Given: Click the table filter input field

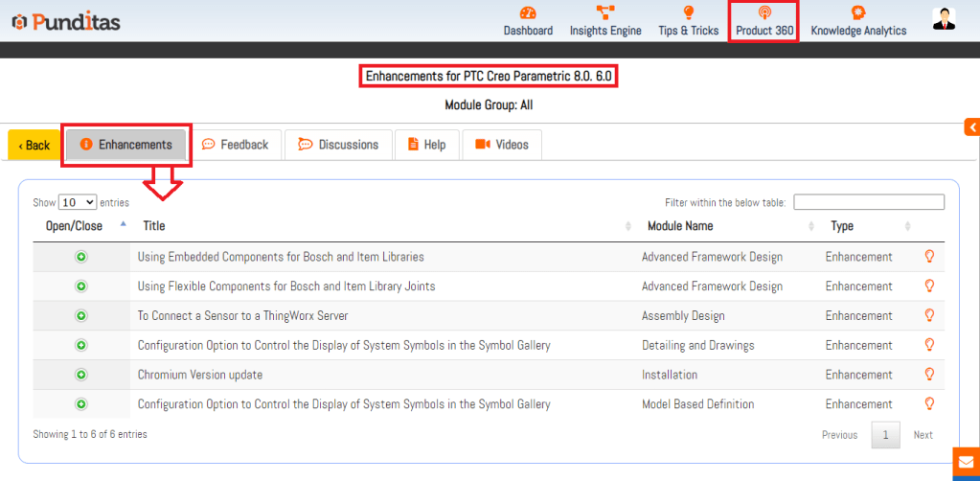Looking at the screenshot, I should [868, 202].
